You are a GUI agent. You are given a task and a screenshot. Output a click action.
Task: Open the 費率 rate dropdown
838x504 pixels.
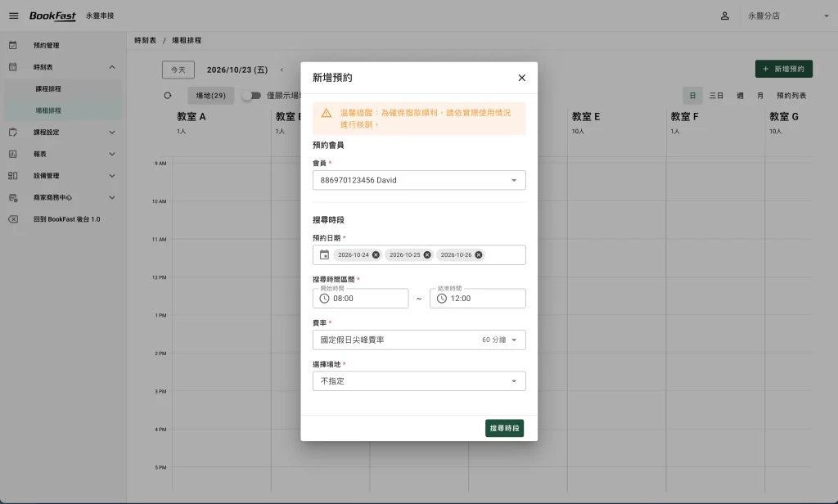419,340
